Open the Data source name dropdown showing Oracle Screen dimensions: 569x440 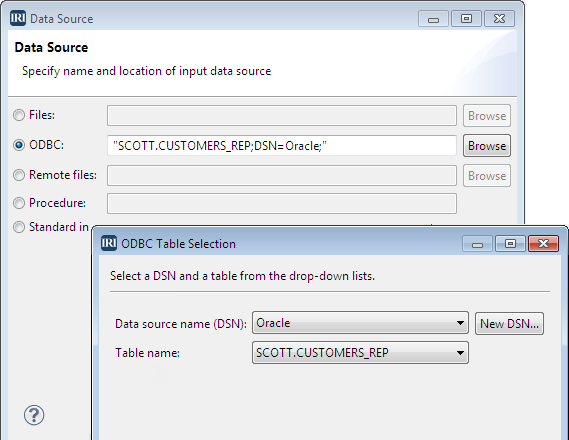coord(360,323)
